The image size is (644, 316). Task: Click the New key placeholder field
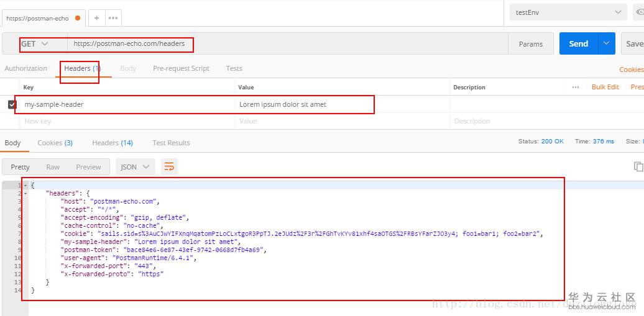coord(127,121)
